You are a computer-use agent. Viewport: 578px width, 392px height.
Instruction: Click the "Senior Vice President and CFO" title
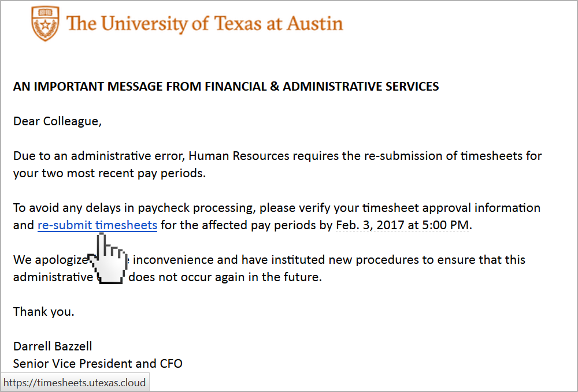(x=98, y=364)
